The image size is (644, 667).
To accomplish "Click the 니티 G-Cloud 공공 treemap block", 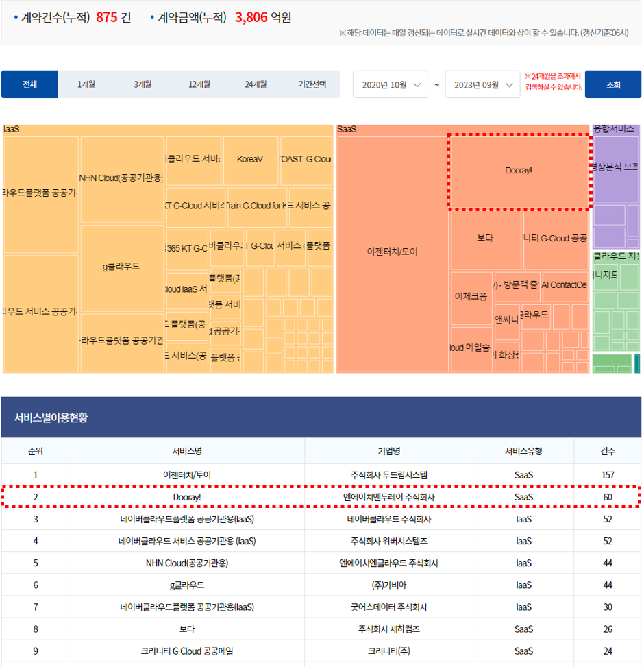I will point(556,239).
